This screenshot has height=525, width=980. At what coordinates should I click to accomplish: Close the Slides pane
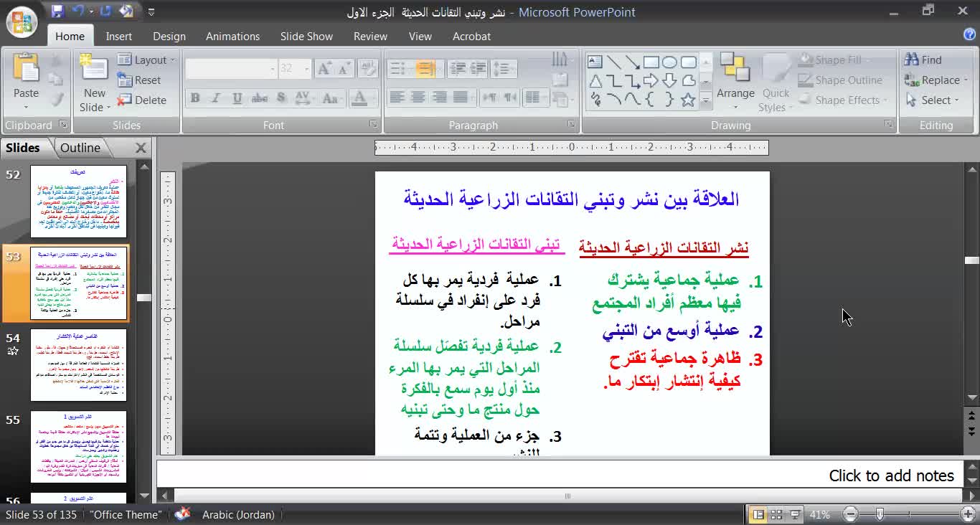tap(141, 148)
